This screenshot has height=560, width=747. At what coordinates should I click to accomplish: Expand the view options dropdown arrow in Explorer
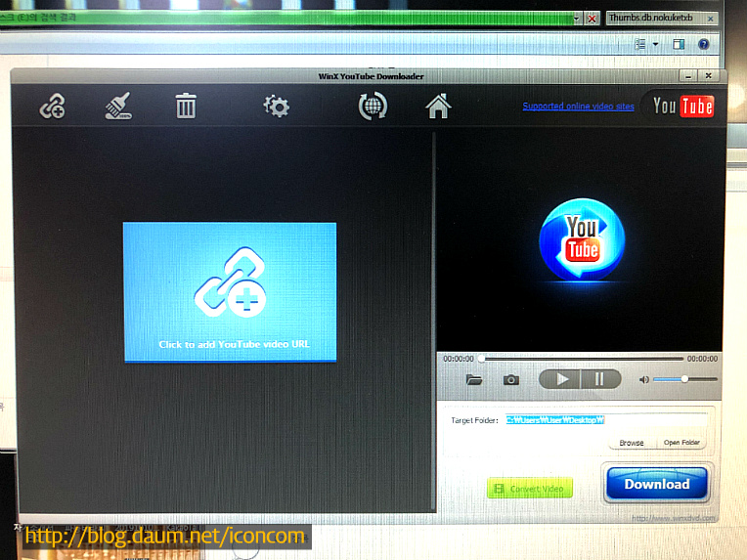click(655, 44)
